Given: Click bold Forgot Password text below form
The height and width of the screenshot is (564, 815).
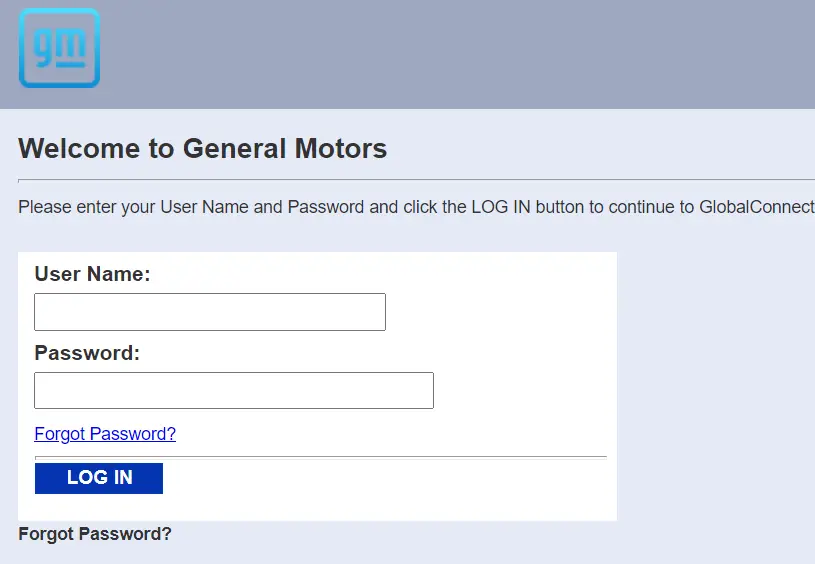Looking at the screenshot, I should tap(95, 534).
